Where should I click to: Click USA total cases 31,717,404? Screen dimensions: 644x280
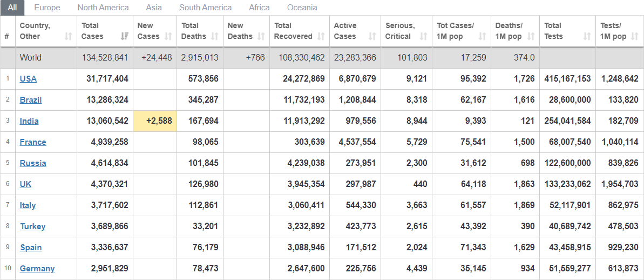[x=107, y=78]
